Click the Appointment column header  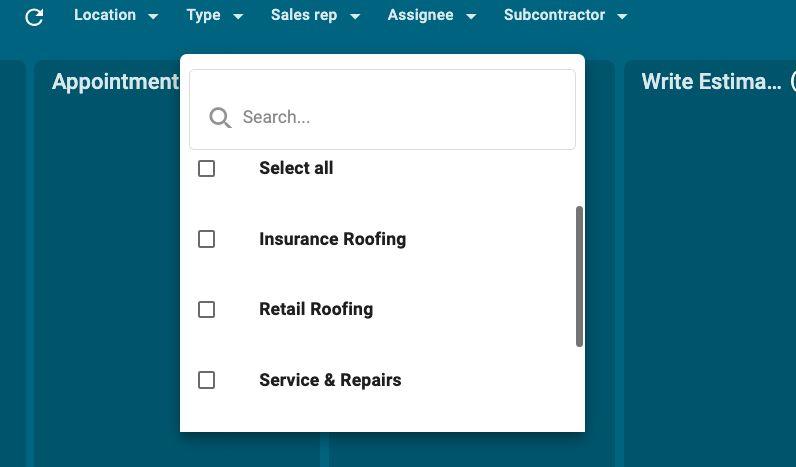click(115, 82)
